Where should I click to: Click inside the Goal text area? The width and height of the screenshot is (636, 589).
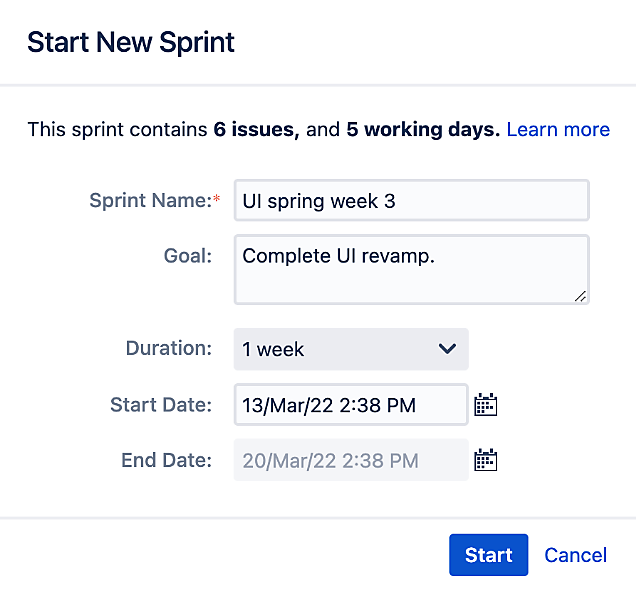coord(412,270)
